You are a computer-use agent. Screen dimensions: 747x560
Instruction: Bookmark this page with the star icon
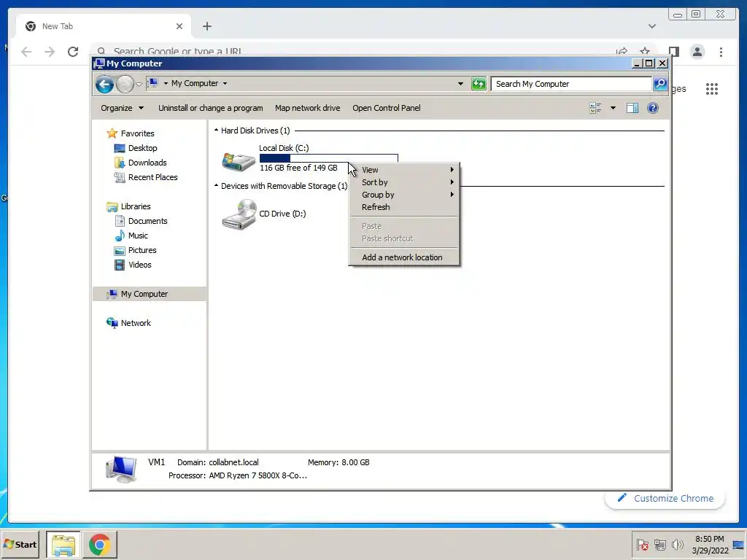pos(645,51)
